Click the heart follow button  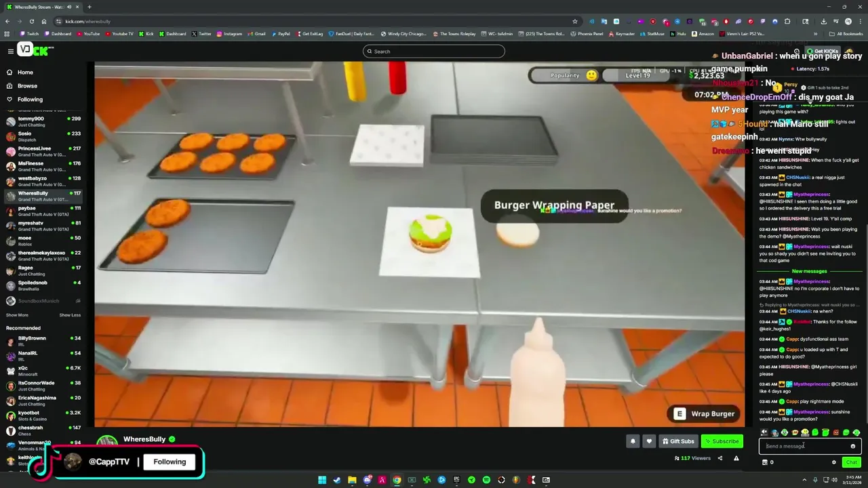click(x=649, y=441)
